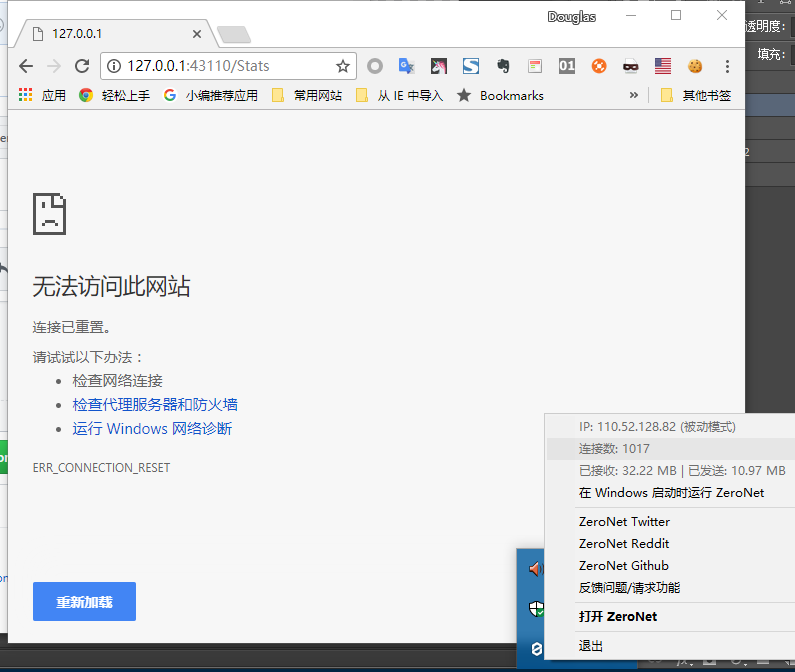
Task: Click 检查代理服务器和防火墙 link
Action: click(155, 405)
